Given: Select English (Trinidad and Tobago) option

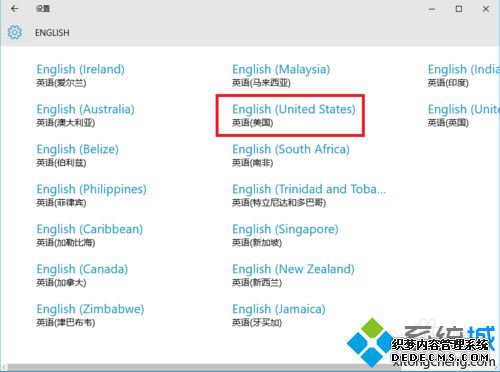Looking at the screenshot, I should click(309, 196).
